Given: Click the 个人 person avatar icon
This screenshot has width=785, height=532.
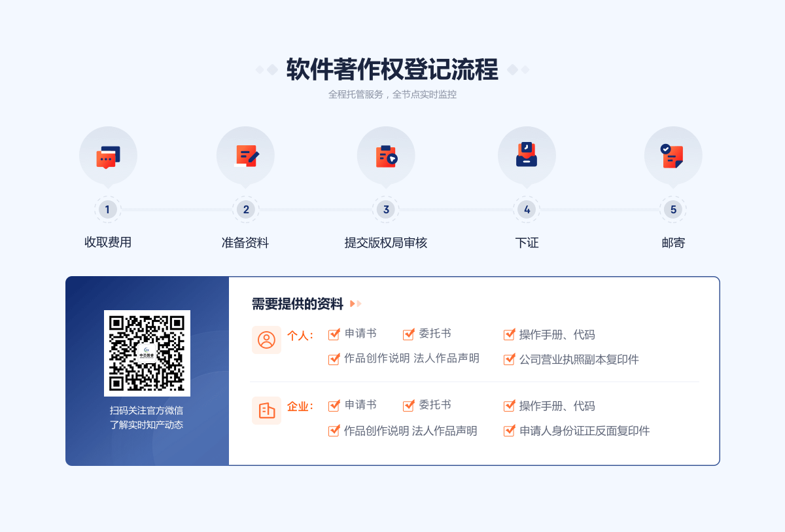Looking at the screenshot, I should [266, 340].
